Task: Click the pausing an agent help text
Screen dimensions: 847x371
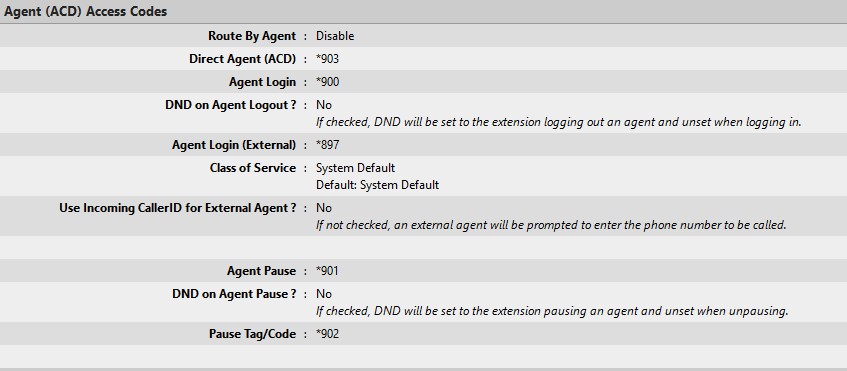Action: click(x=552, y=312)
